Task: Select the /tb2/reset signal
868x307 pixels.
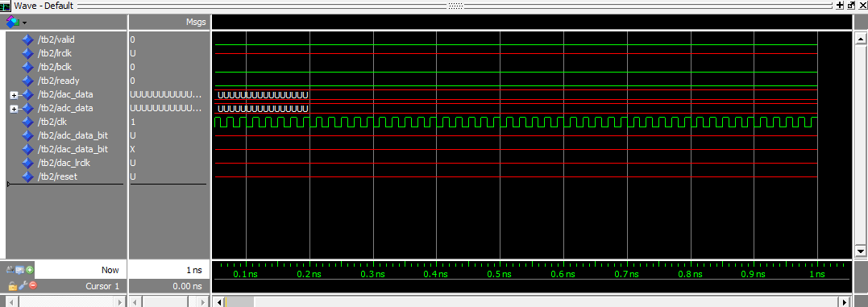Action: pyautogui.click(x=57, y=176)
